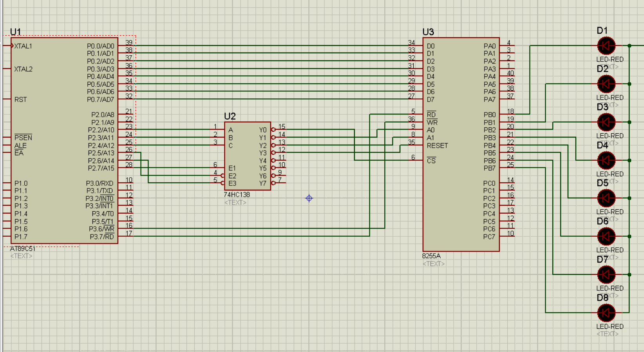Screen dimensions: 644x352
Task: Click the P3.0/RXD pin label
Action: [100, 183]
